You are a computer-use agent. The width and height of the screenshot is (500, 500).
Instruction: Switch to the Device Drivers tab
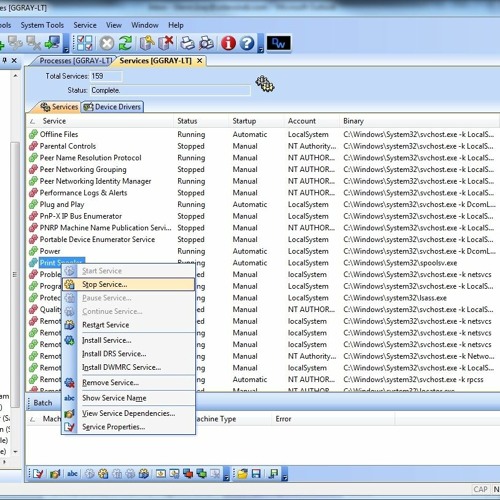[x=113, y=107]
